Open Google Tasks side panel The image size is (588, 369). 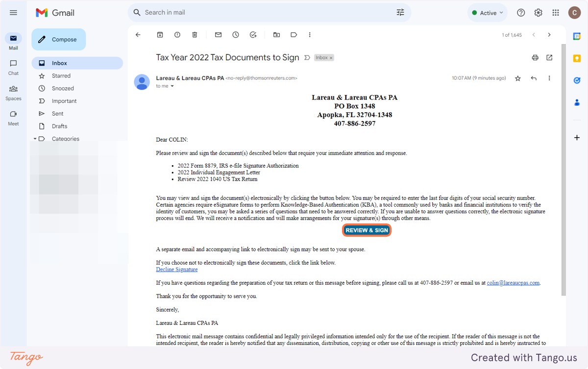(577, 80)
